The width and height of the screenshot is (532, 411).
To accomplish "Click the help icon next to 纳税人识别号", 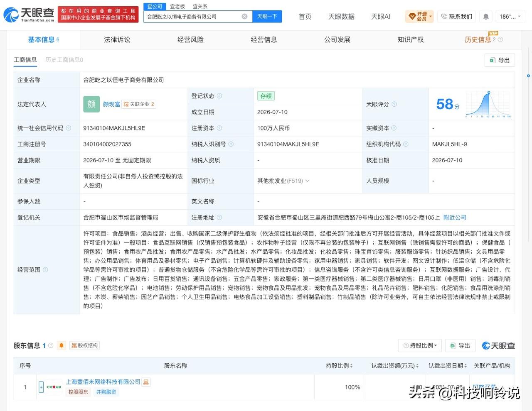I will pos(231,144).
